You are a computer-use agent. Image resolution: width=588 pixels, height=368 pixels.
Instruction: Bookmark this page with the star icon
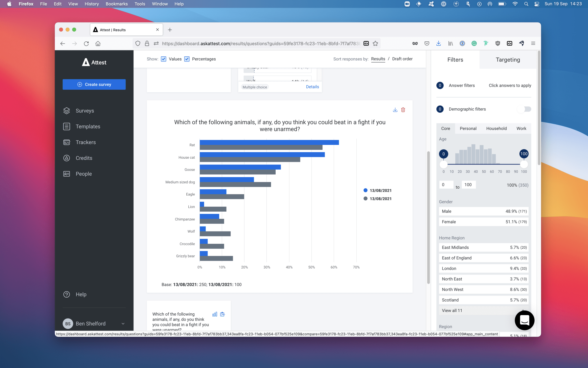[375, 43]
